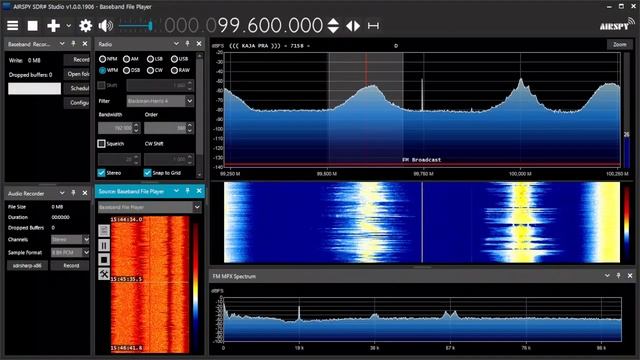
Task: Pause the baseband file playback
Action: (x=104, y=245)
